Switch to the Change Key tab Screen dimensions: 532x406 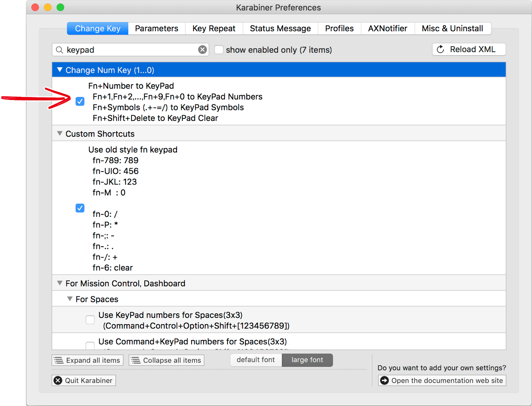pyautogui.click(x=98, y=29)
